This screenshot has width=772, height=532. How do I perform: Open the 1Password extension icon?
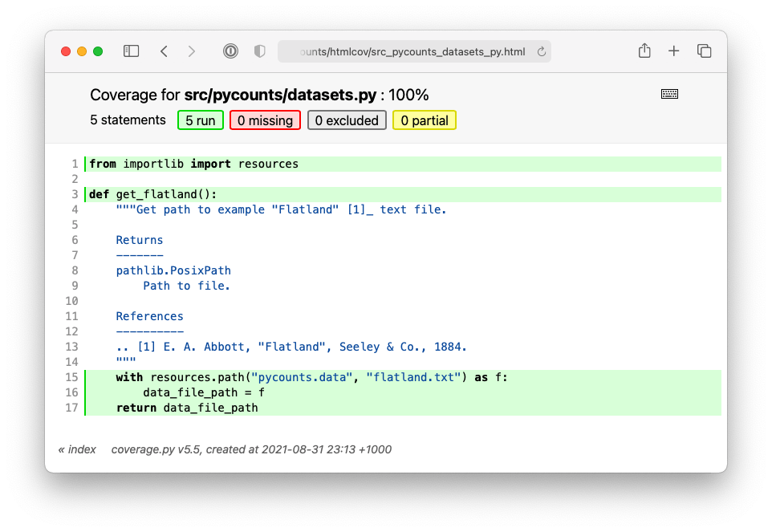[x=230, y=51]
